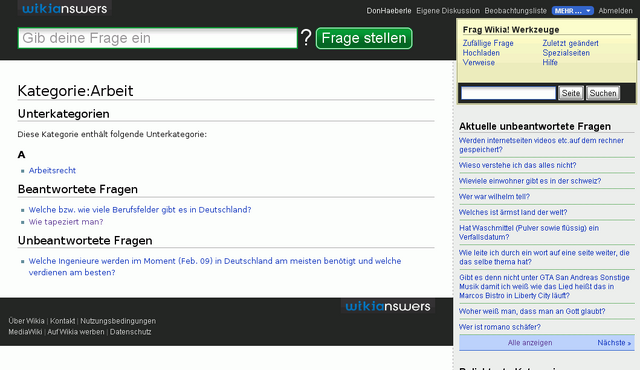Viewport: 640px width, 370px height.
Task: Open 'Welches ist ärmst land der welt?'
Action: 513,213
